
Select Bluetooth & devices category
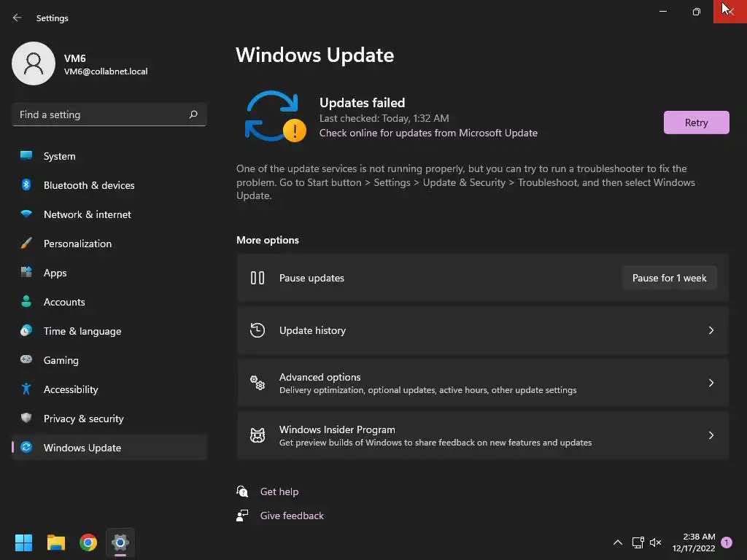pyautogui.click(x=109, y=184)
